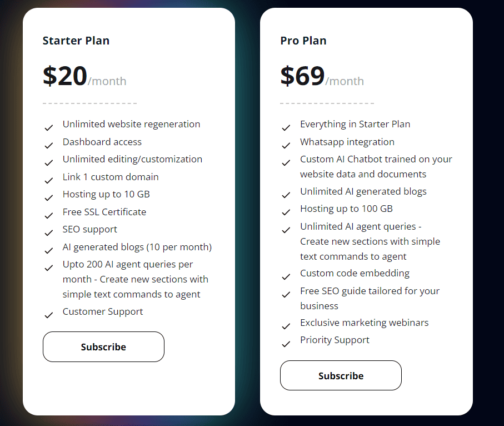
Task: Click the checkmark beside Free SSL Certificate
Action: (x=49, y=215)
